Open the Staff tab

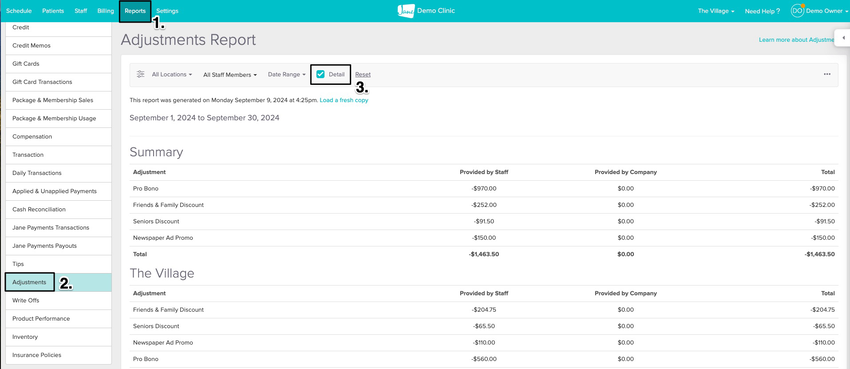[x=81, y=11]
